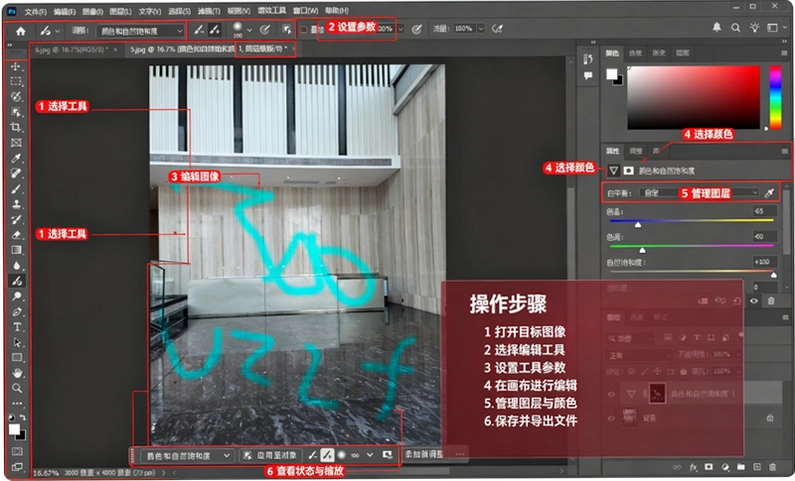Open the adjustment dropdown in contextual task bar
The height and width of the screenshot is (481, 795).
coord(188,456)
